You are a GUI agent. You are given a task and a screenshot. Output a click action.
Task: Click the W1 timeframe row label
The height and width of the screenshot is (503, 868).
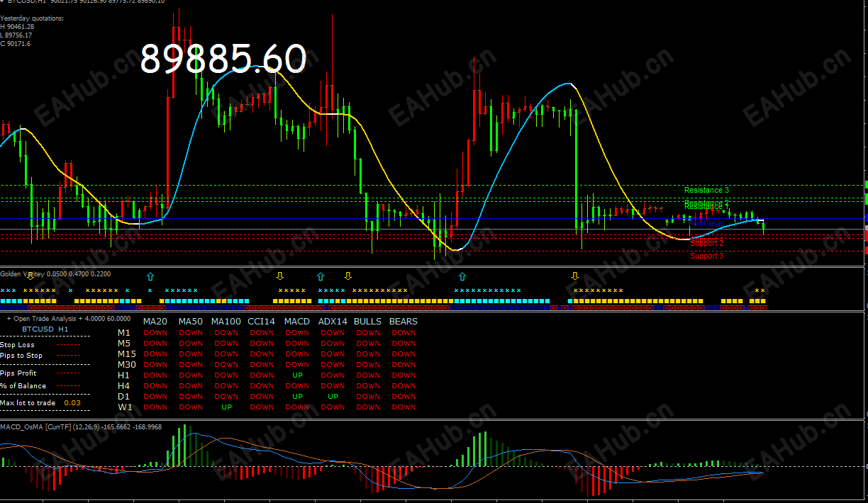tap(125, 407)
